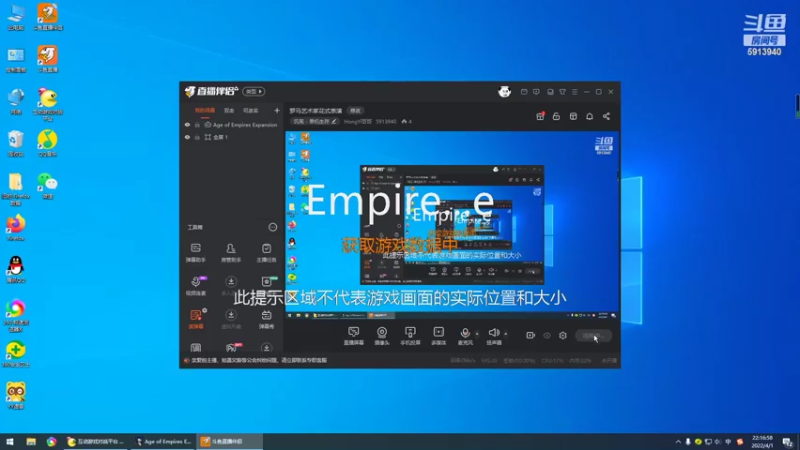The height and width of the screenshot is (450, 800).
Task: Switch to the third scene tab
Action: pyautogui.click(x=251, y=110)
